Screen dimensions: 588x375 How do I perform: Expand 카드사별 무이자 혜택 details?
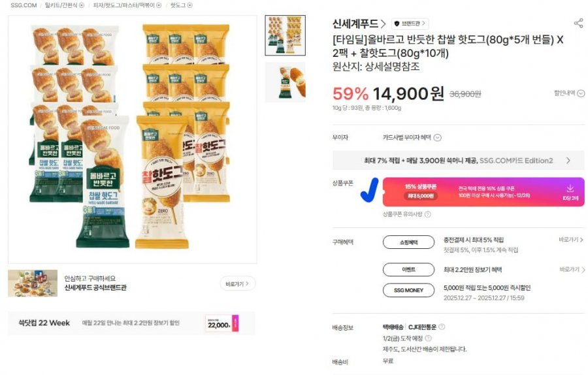point(438,138)
